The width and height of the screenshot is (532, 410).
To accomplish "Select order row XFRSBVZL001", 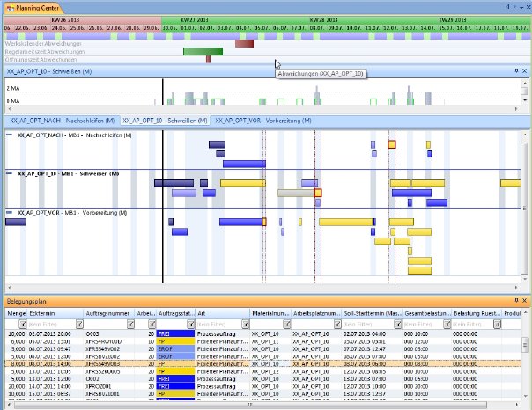I will pos(263,394).
